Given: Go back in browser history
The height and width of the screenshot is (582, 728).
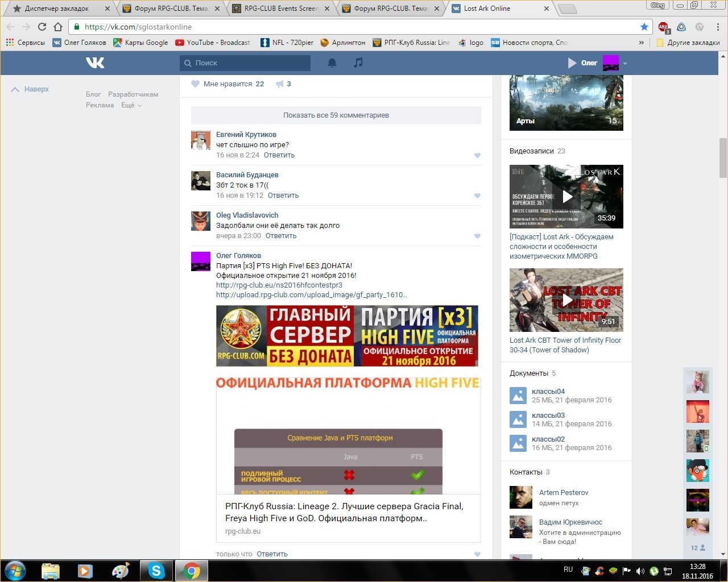Looking at the screenshot, I should point(10,27).
